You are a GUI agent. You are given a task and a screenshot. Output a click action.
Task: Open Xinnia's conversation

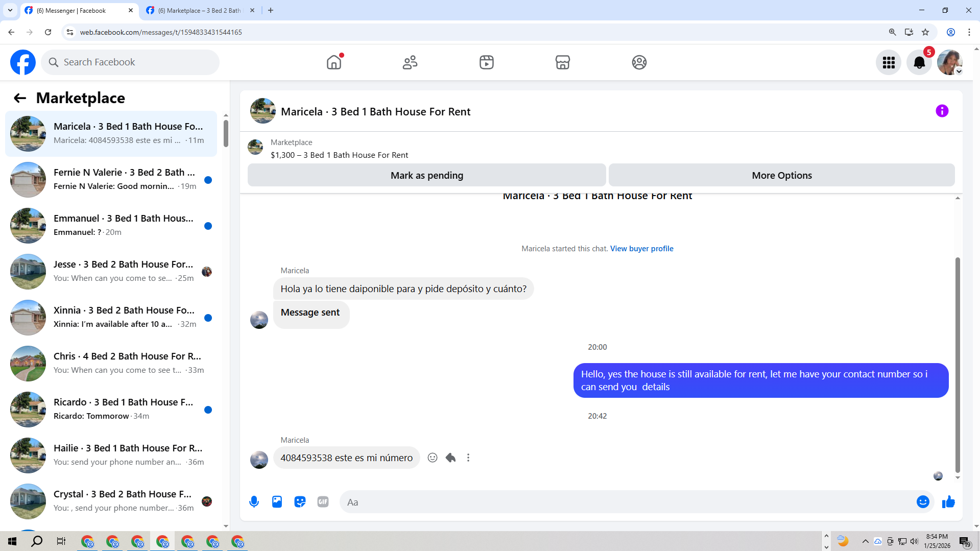111,318
